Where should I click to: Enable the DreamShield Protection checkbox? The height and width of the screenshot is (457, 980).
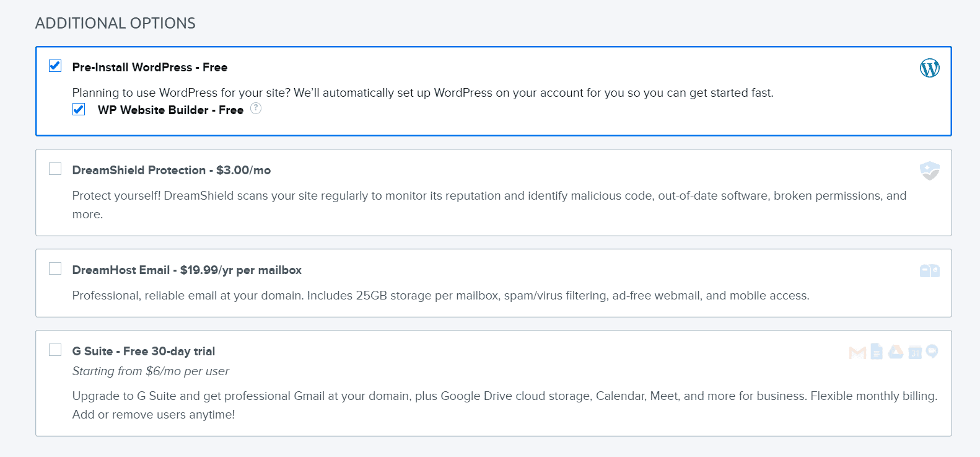point(55,169)
